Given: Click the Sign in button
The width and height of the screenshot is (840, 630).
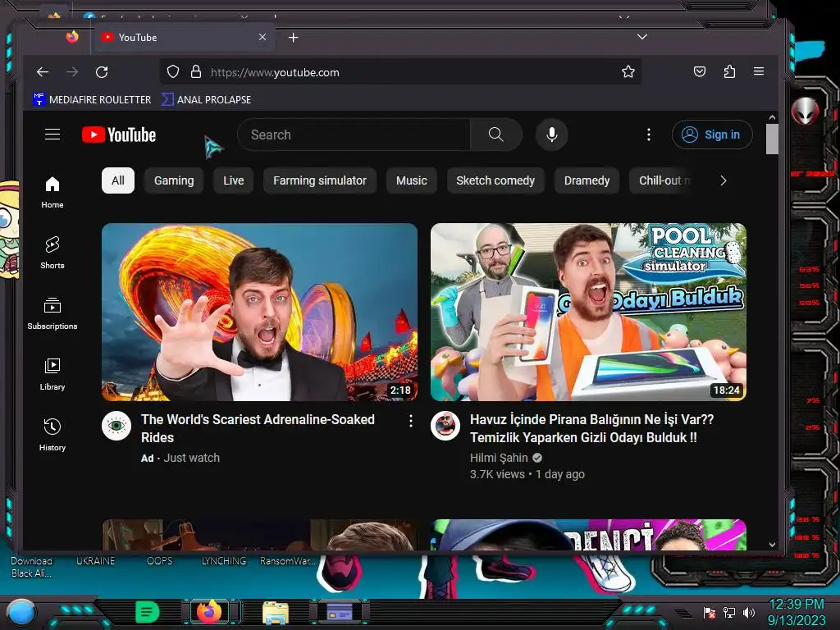Looking at the screenshot, I should tap(712, 135).
